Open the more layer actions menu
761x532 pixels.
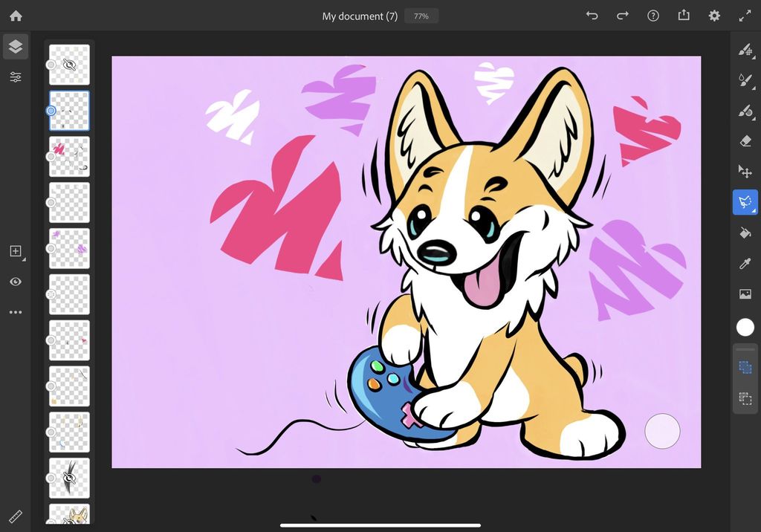[16, 311]
